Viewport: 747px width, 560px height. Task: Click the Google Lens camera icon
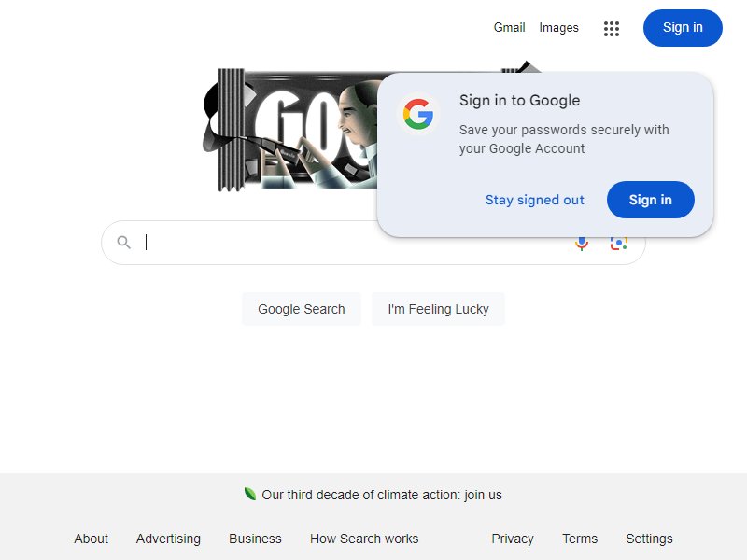click(618, 244)
